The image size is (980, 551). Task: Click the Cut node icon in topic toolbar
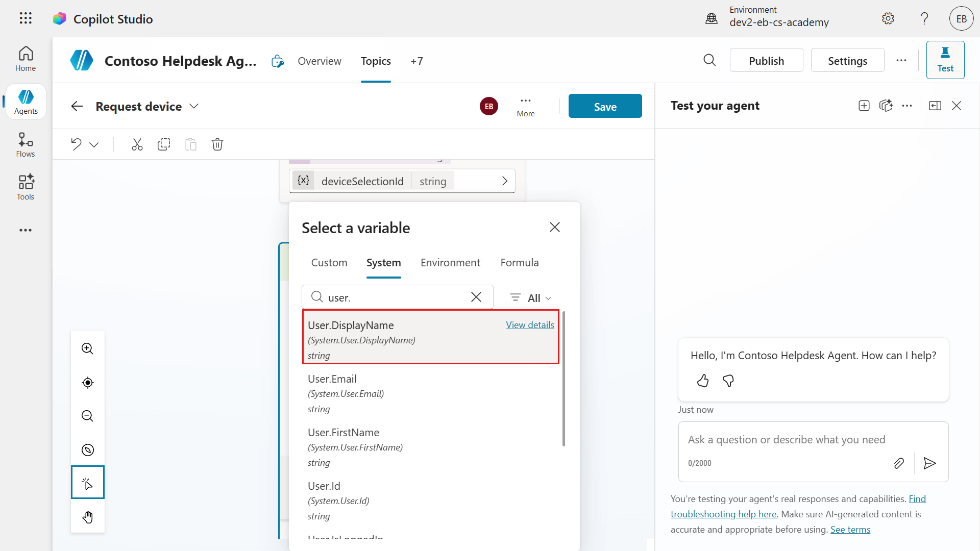click(137, 144)
